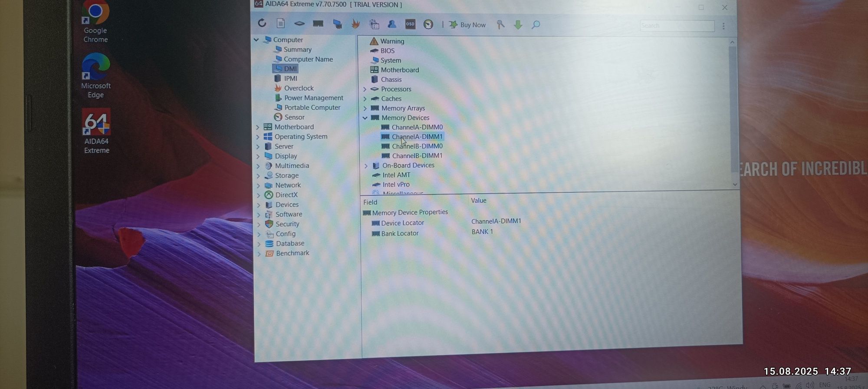This screenshot has height=389, width=868.
Task: Select the BIOS item in DMI list
Action: coord(387,51)
